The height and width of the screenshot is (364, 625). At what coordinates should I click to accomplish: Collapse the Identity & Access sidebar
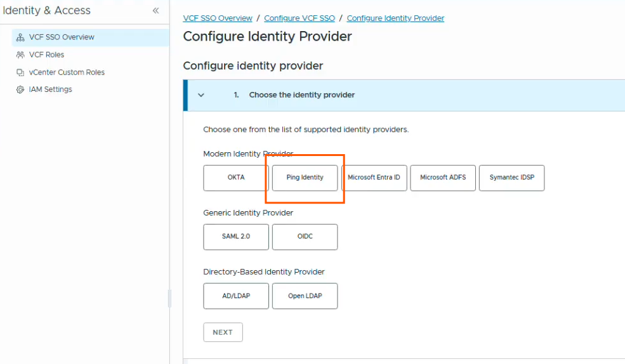coord(156,11)
